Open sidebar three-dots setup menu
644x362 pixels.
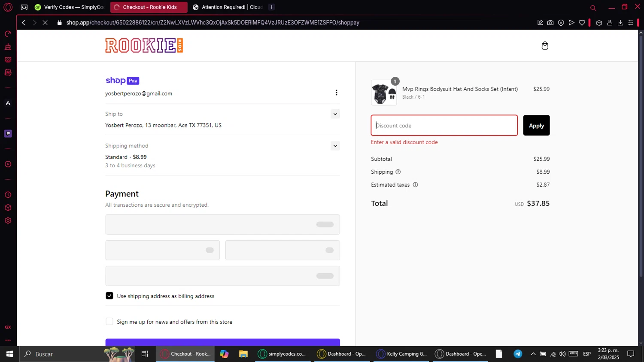coord(8,340)
